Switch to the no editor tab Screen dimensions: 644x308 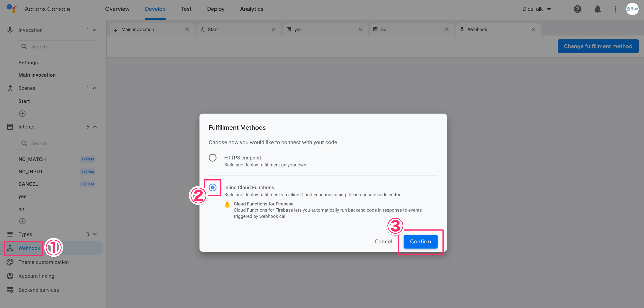click(412, 29)
